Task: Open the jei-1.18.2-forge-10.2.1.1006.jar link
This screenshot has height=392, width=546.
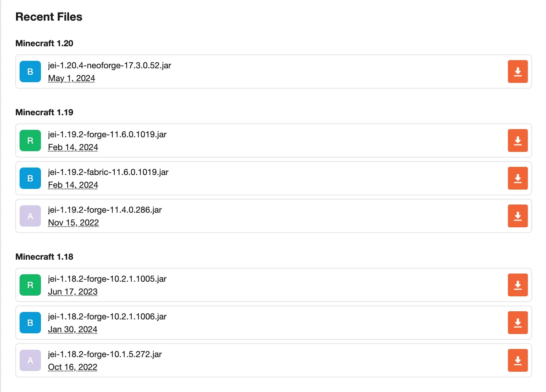Action: [107, 317]
